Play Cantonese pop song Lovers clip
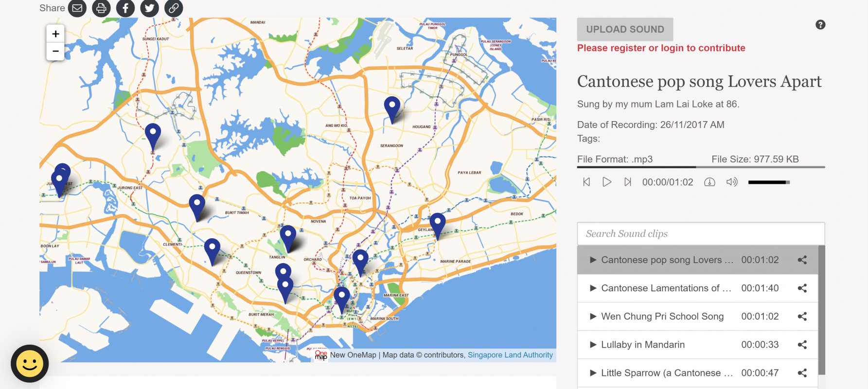Image resolution: width=868 pixels, height=389 pixels. coord(593,260)
